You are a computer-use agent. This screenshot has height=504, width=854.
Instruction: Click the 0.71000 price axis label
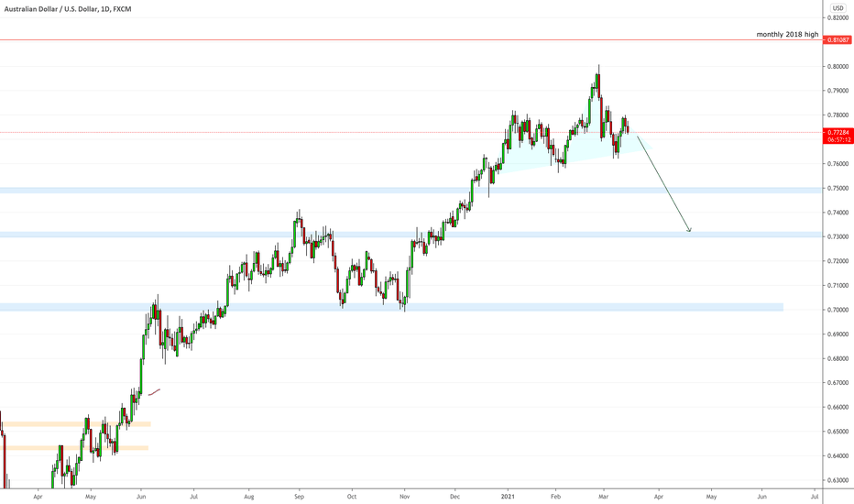pos(838,286)
